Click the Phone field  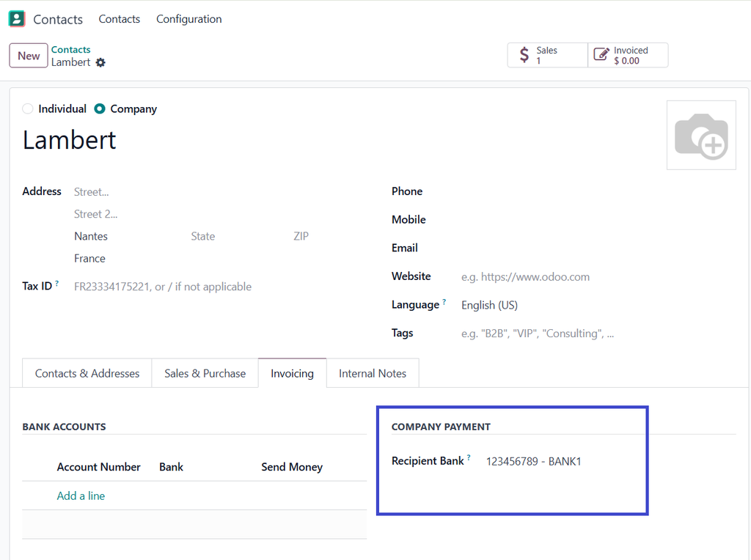pos(598,191)
